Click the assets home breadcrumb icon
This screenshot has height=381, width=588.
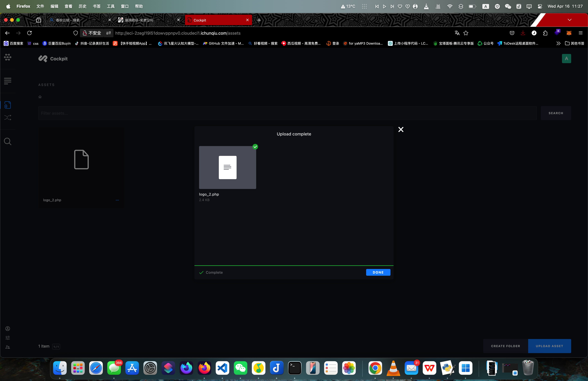[40, 97]
